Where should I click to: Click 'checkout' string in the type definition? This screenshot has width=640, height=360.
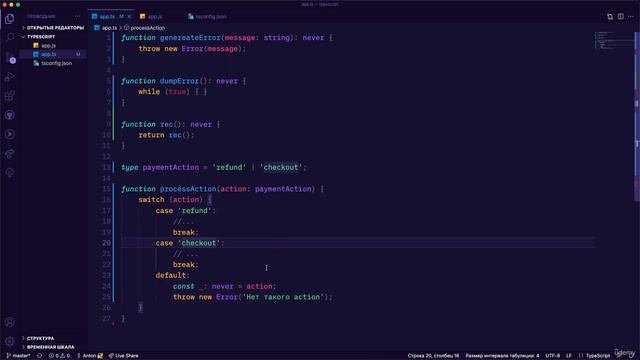point(281,167)
